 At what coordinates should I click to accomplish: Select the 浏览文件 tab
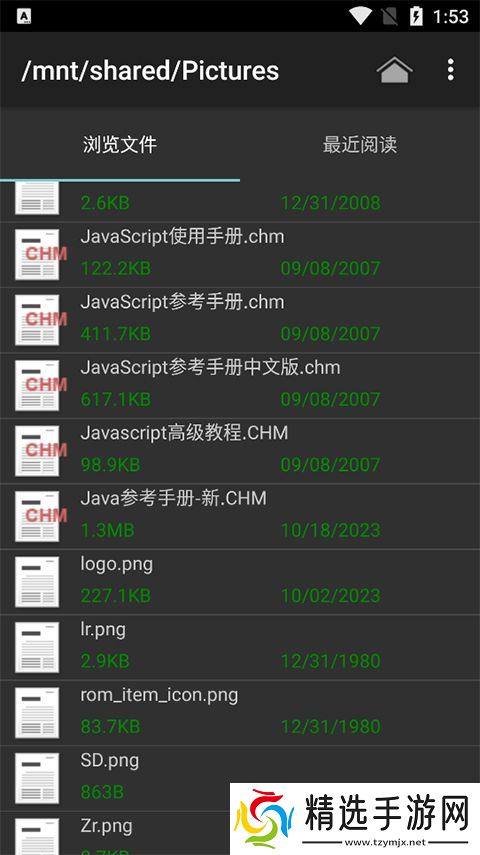[119, 144]
